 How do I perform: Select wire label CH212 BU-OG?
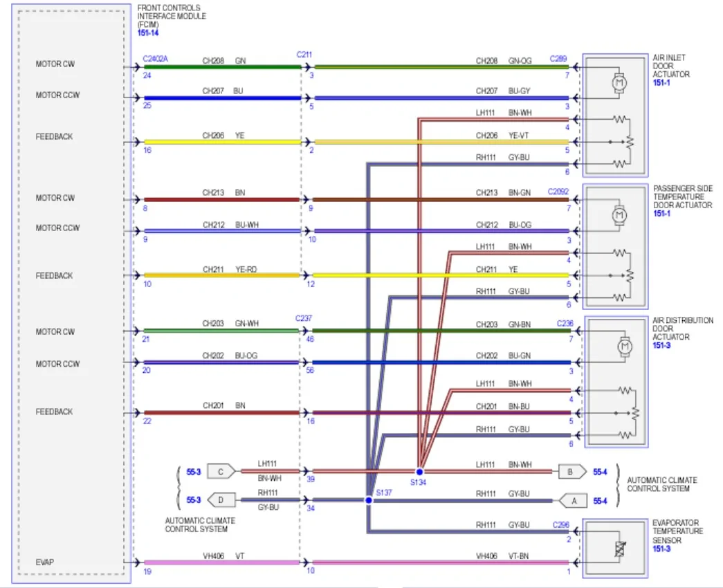point(504,225)
